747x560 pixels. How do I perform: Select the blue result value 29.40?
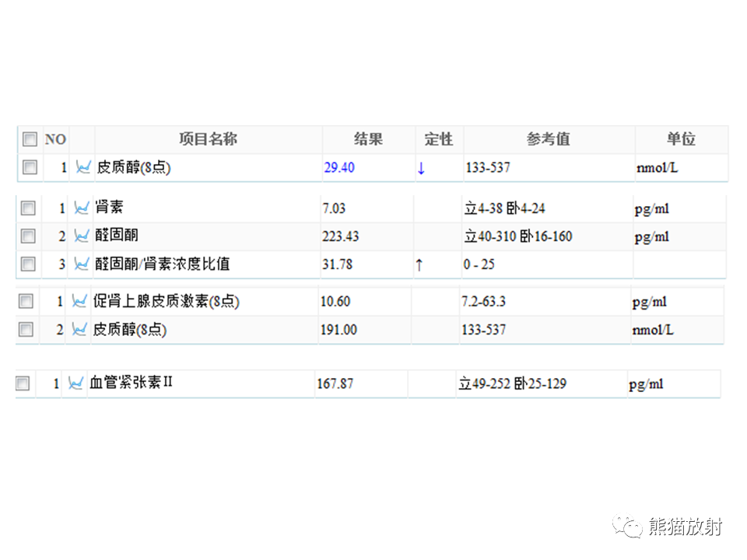(x=339, y=168)
